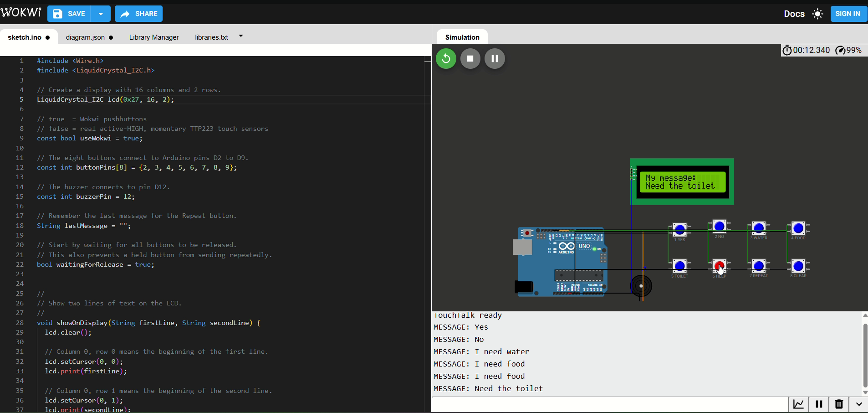Toggle light/dark theme sun icon

(817, 14)
